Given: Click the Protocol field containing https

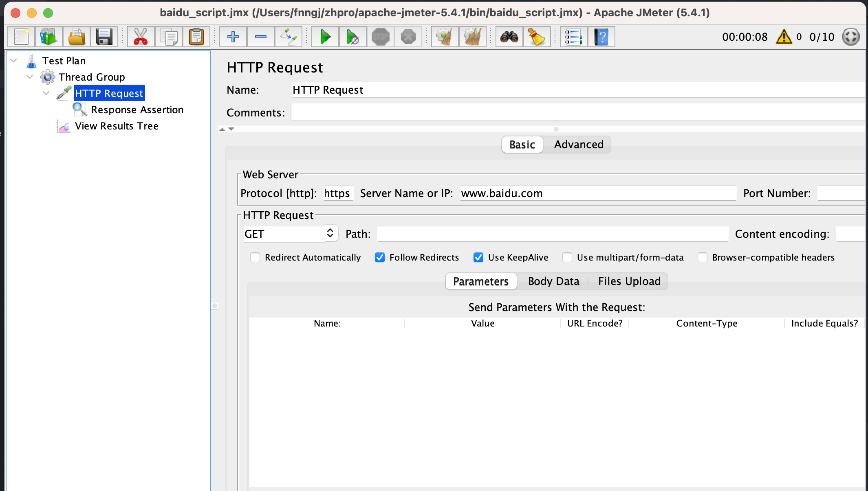Looking at the screenshot, I should tap(338, 193).
